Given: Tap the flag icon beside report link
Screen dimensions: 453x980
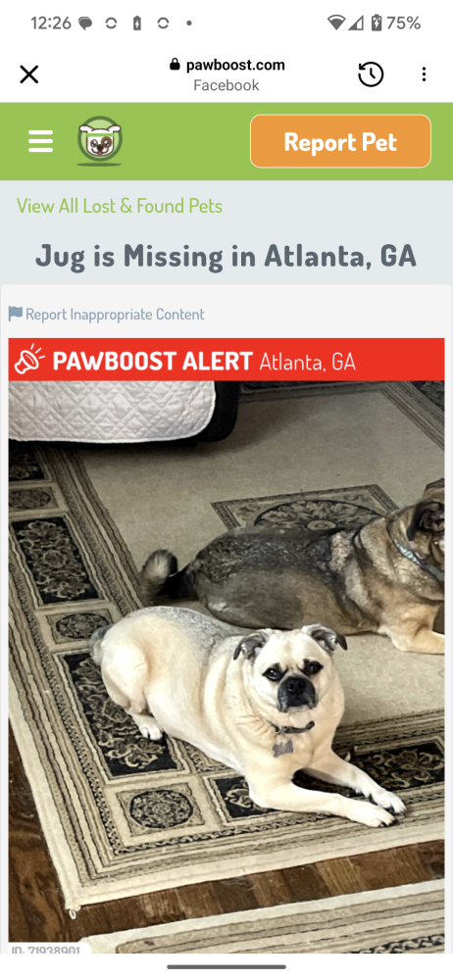Looking at the screenshot, I should [16, 314].
